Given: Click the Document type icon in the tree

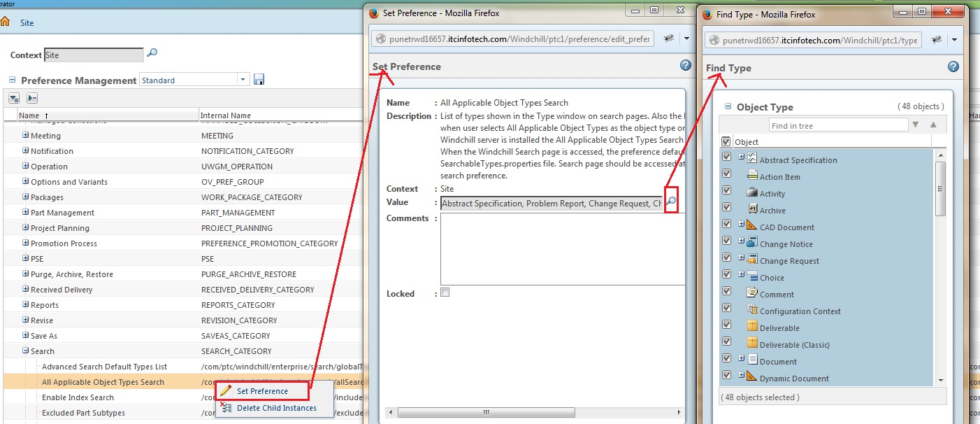Looking at the screenshot, I should coord(752,360).
